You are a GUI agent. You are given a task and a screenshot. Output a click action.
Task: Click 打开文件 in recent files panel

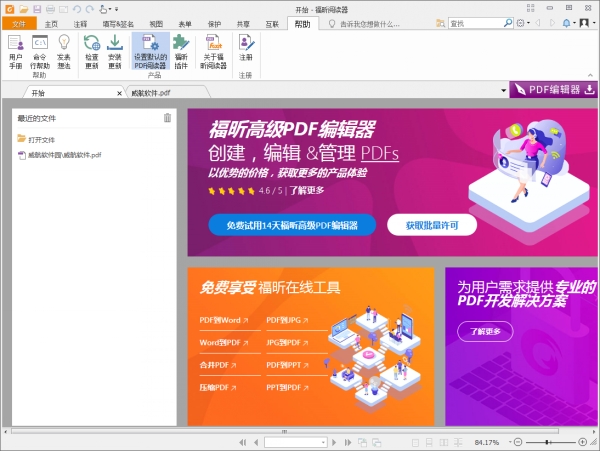pos(36,139)
